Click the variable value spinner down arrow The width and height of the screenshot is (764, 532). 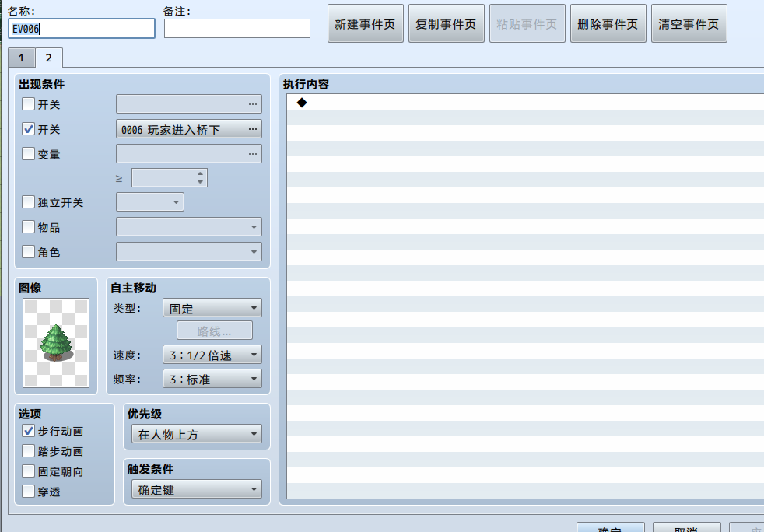pyautogui.click(x=200, y=182)
